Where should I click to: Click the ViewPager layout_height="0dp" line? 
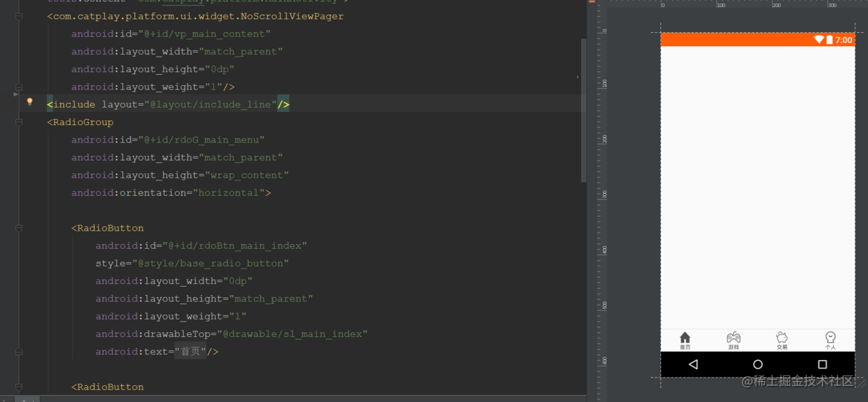click(153, 69)
